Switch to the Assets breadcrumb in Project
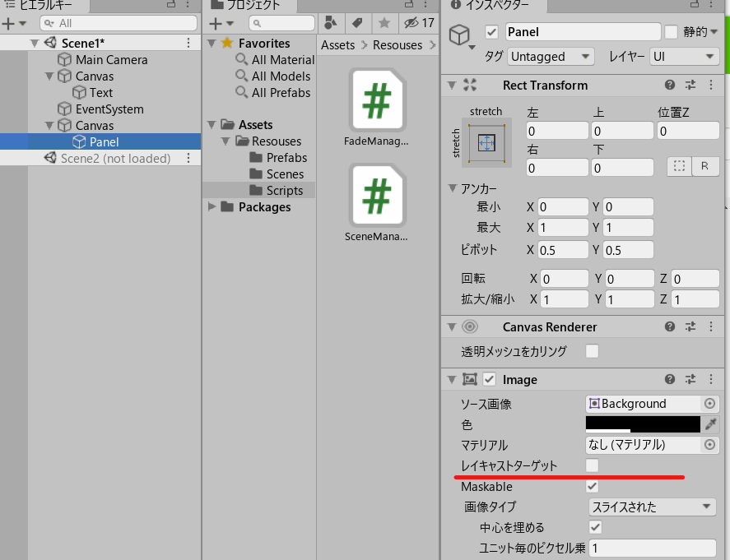Screen dimensions: 730x560 [337, 45]
